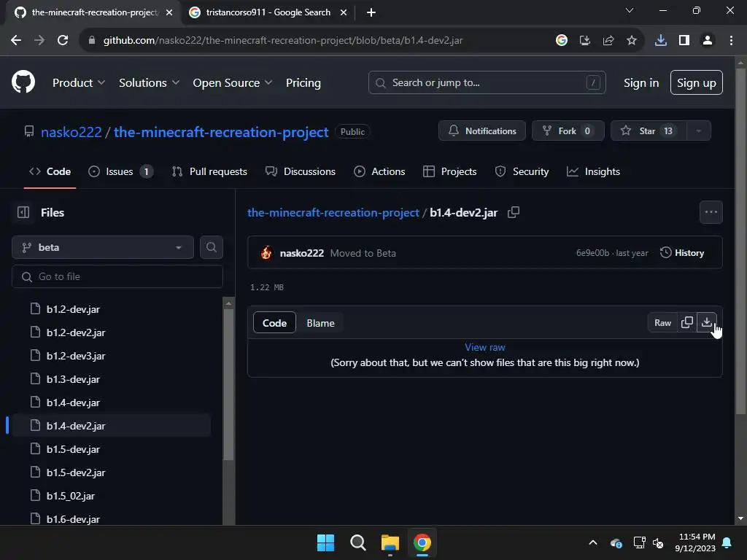Toggle Chrome side panel icon
747x560 pixels.
(684, 41)
